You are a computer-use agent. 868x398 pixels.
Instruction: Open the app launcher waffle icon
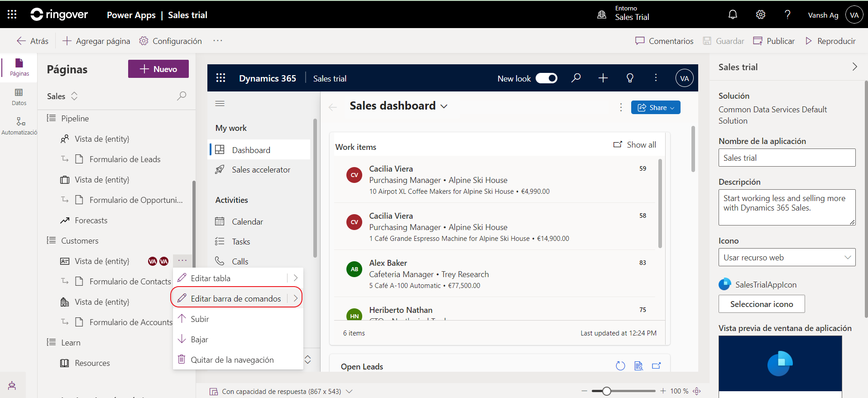pos(12,14)
